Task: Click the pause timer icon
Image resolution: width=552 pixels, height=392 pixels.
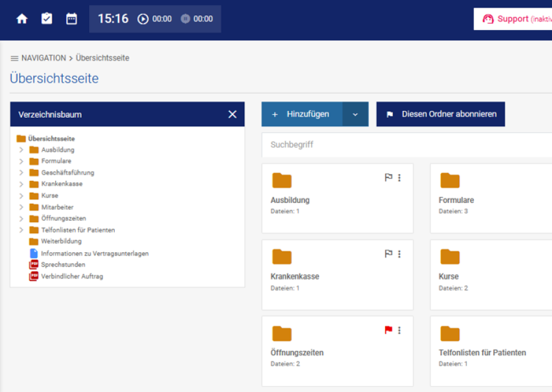Action: click(185, 19)
